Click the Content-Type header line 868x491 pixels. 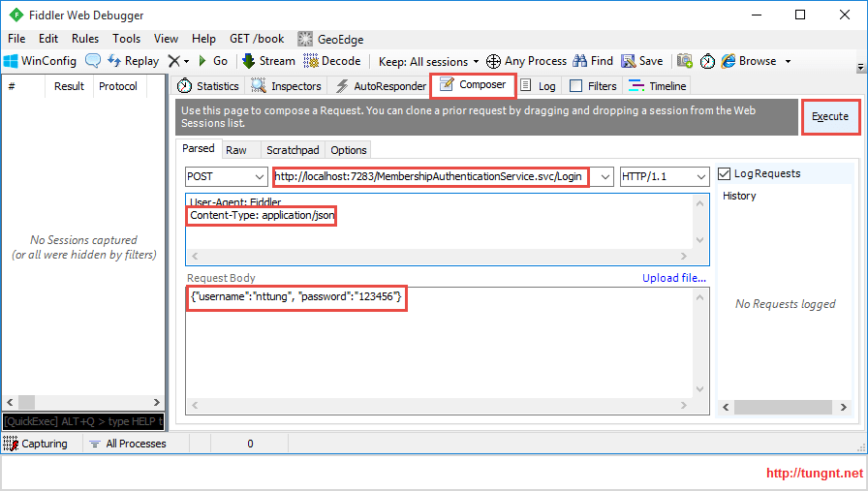pos(262,215)
